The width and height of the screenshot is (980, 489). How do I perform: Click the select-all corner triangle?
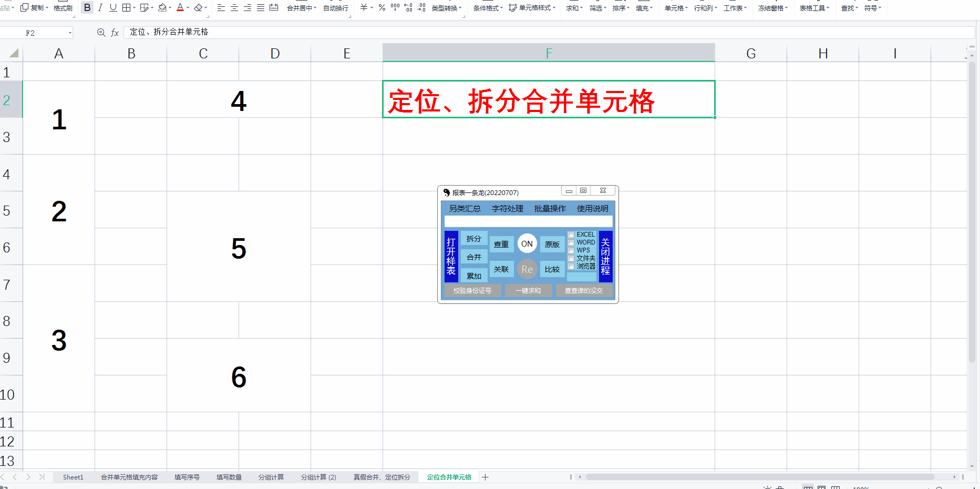14,53
